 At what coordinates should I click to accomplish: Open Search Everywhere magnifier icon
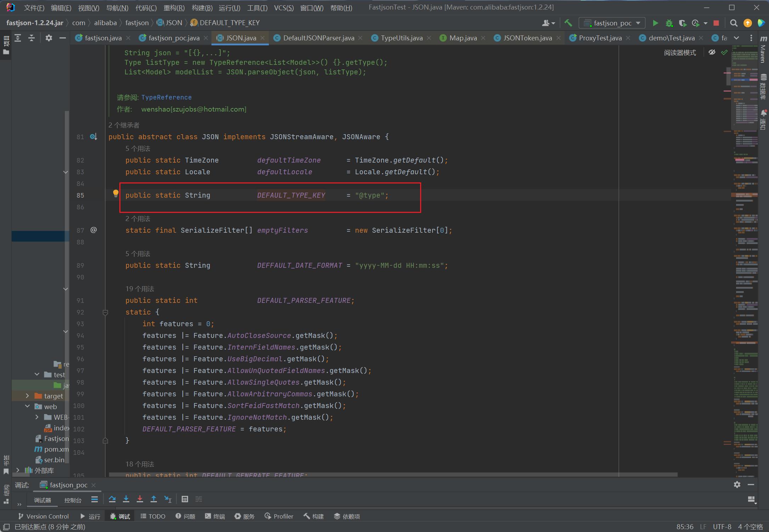[734, 23]
